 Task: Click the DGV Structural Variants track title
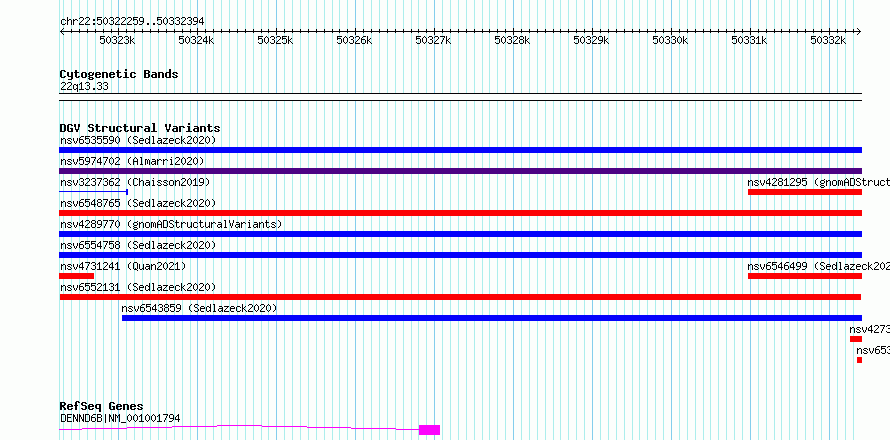tap(140, 128)
